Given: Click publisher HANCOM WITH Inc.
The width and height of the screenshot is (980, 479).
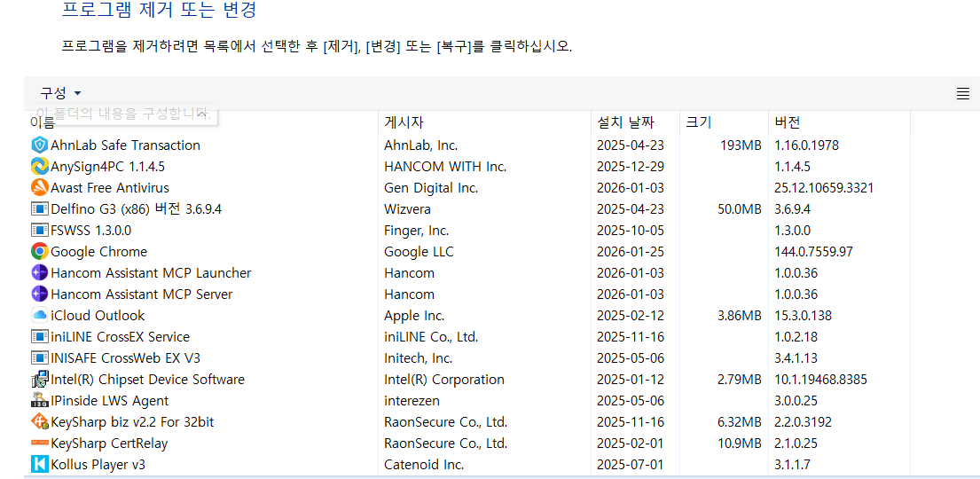Looking at the screenshot, I should pos(445,167).
